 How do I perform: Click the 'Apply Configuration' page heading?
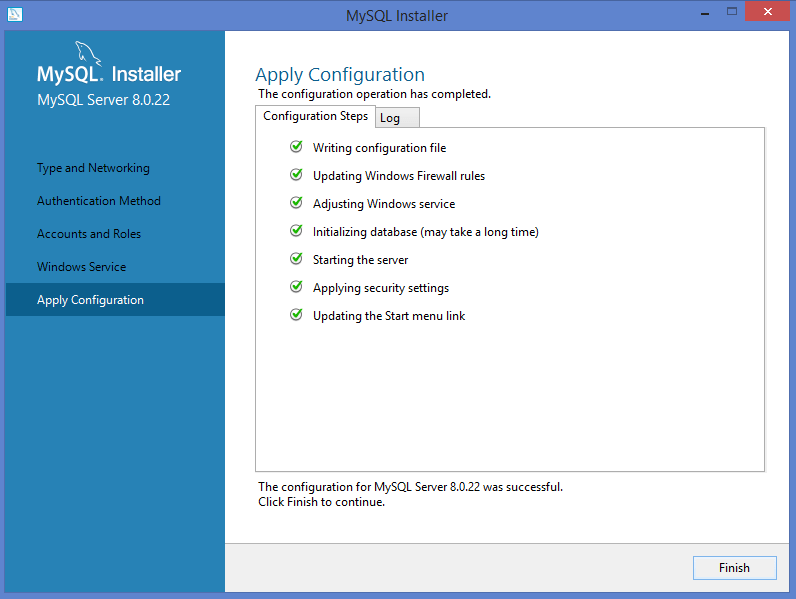(340, 75)
